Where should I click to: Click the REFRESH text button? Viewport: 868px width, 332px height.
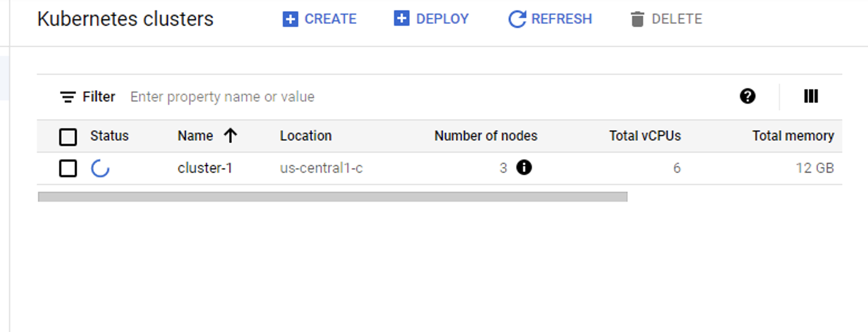[561, 19]
